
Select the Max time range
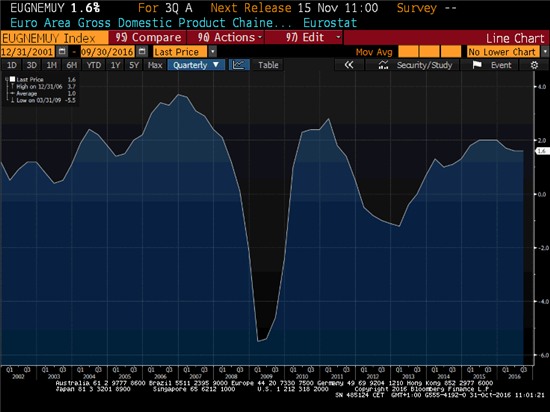(x=155, y=65)
